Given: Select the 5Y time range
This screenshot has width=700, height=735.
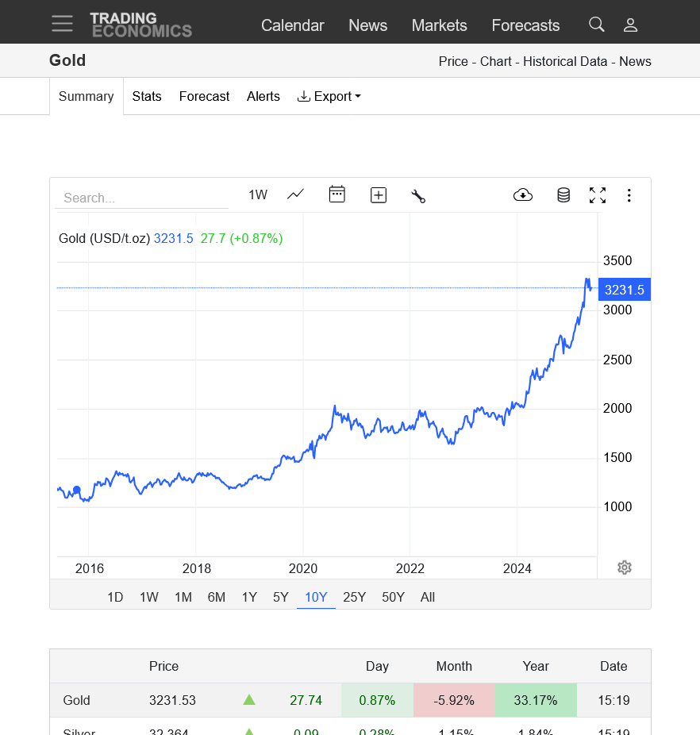Looking at the screenshot, I should point(281,597).
